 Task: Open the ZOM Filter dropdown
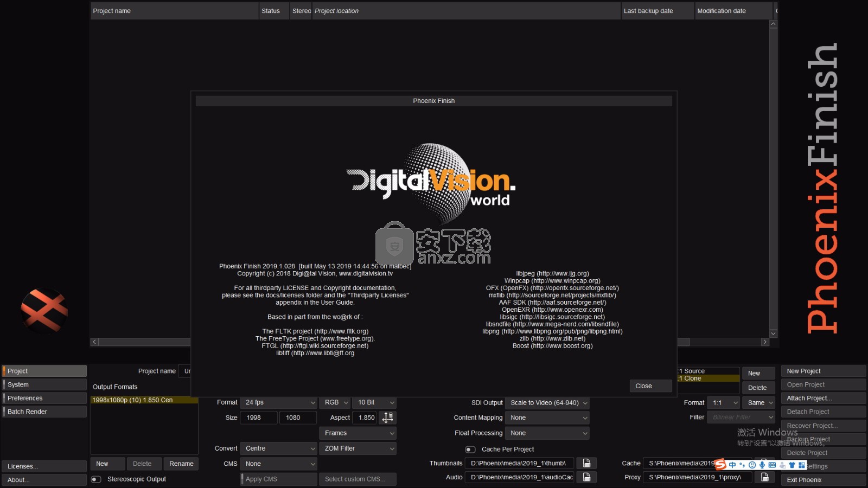click(x=358, y=448)
